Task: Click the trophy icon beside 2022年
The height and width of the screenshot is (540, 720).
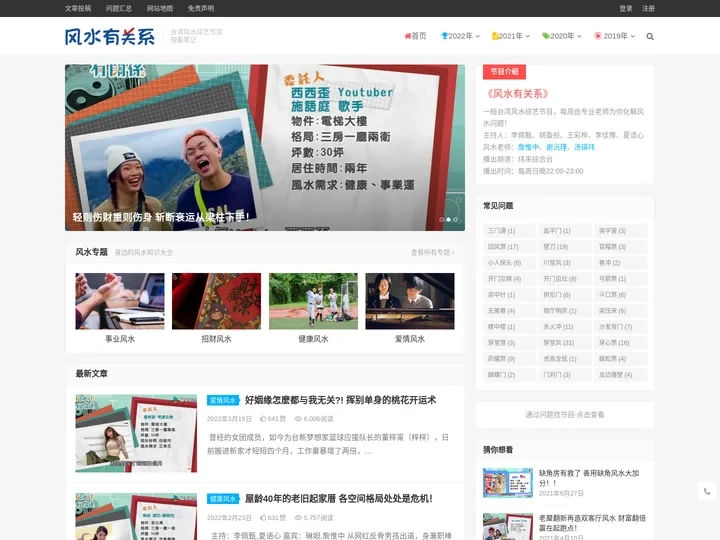Action: [x=444, y=36]
